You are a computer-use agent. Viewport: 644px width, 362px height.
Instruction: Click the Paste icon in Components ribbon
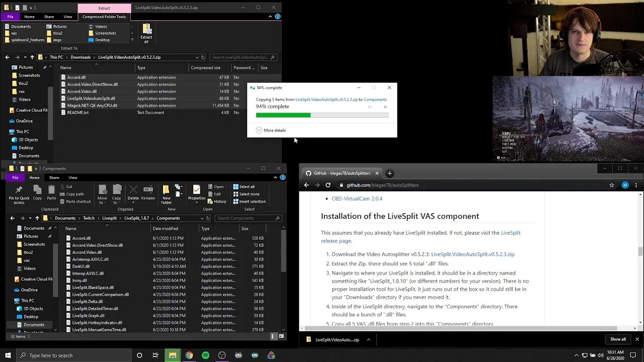(51, 193)
